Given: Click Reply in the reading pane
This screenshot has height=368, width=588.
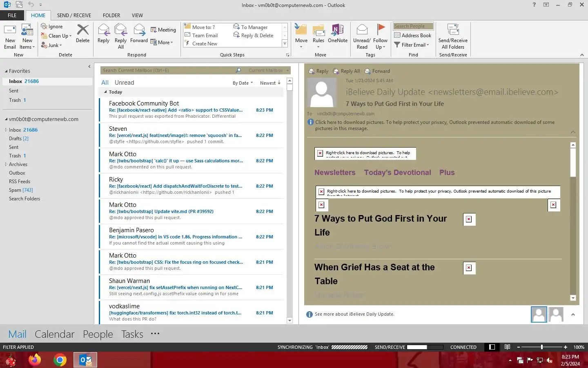Looking at the screenshot, I should click(318, 71).
